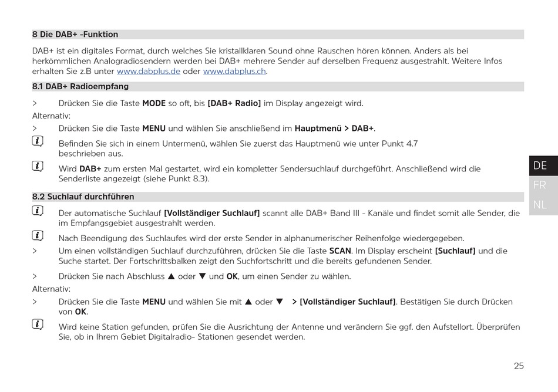The image size is (558, 392).
Task: Click bold text '[DAB+ Radio]'
Action: coord(234,103)
